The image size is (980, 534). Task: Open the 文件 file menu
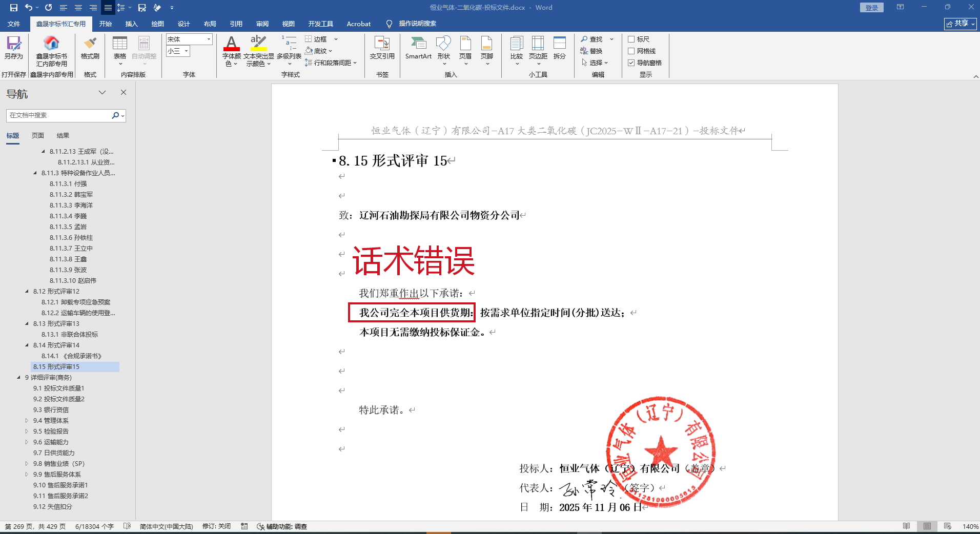click(x=14, y=24)
